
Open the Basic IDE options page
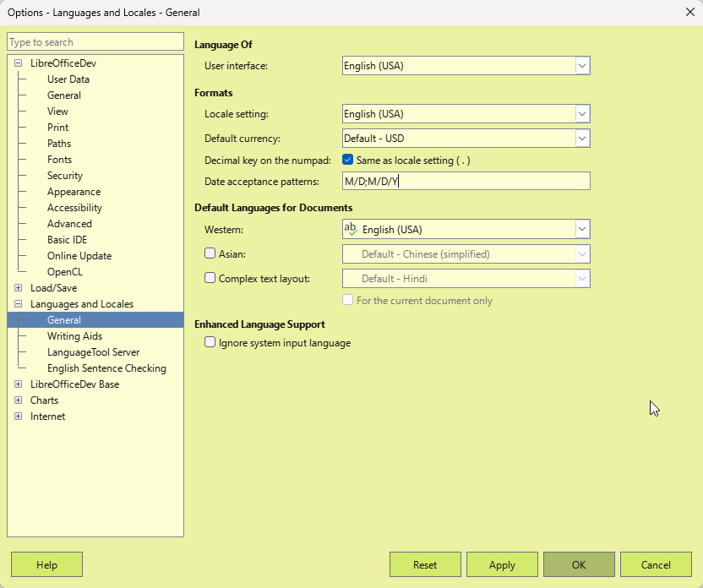68,240
